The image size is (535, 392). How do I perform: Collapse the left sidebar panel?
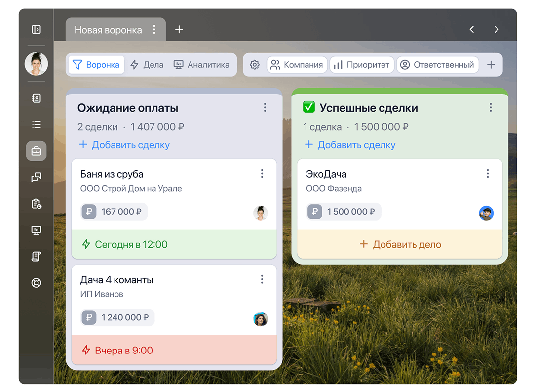36,29
